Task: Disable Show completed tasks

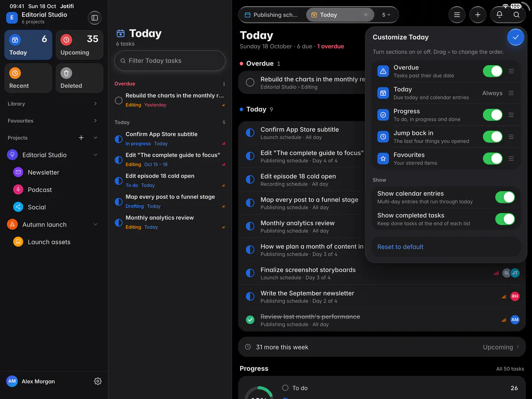Action: 505,219
